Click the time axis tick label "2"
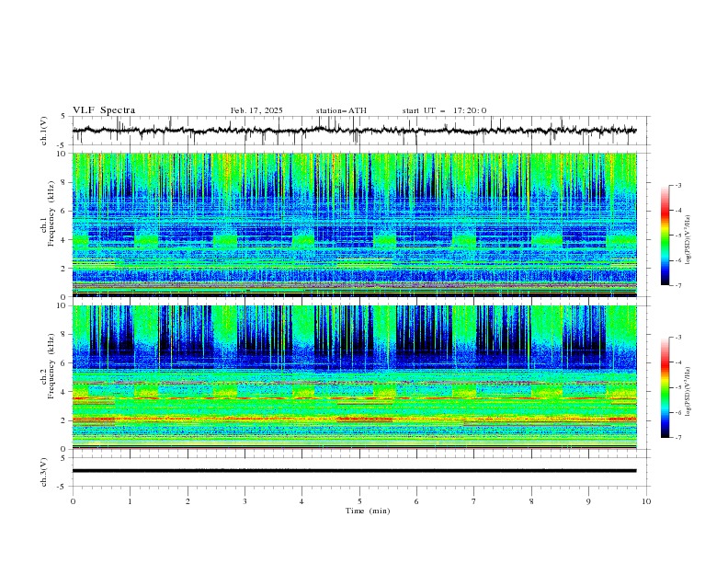This screenshot has height=563, width=728. click(188, 501)
